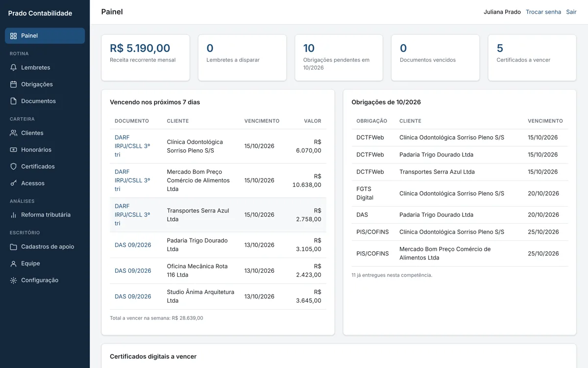
Task: Click Sair to log out
Action: [571, 12]
